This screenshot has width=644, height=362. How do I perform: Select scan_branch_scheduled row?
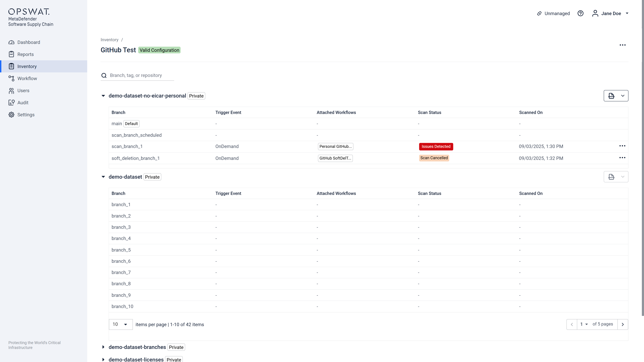pos(368,135)
